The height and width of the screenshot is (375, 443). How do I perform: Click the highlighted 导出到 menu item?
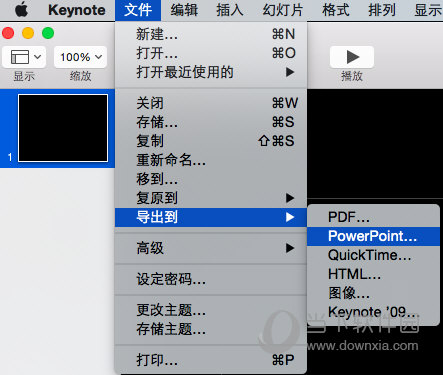tap(211, 217)
